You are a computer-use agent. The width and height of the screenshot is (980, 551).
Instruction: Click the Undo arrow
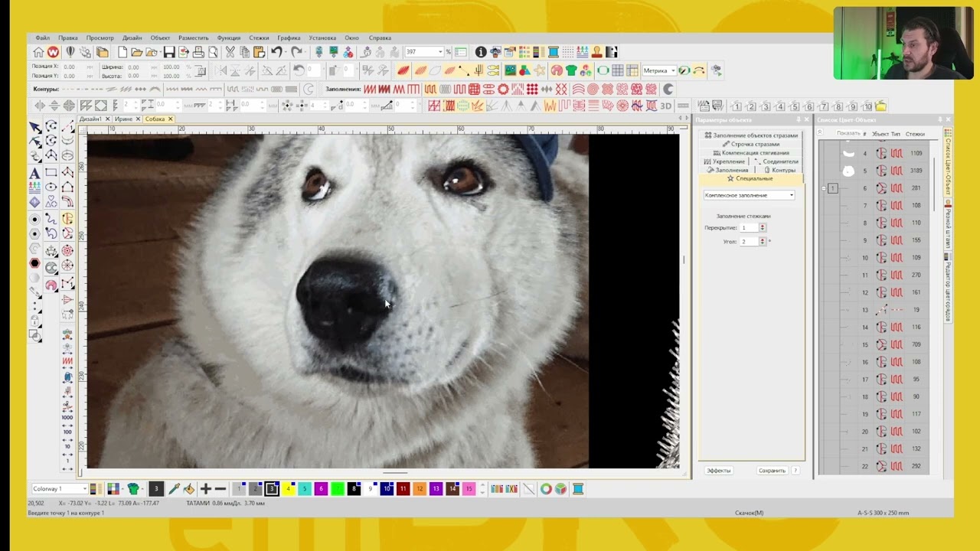coord(276,52)
